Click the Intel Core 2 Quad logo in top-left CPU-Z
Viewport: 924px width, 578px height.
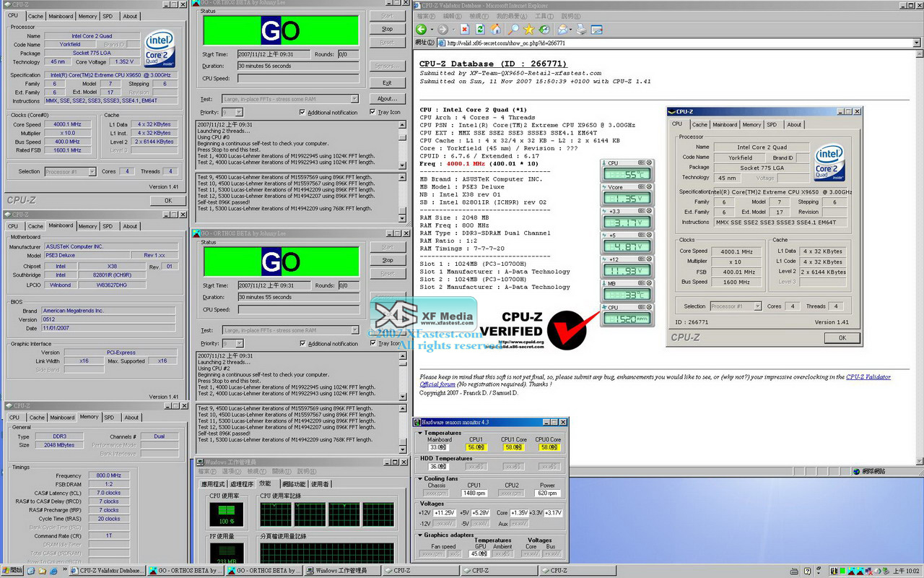[159, 50]
